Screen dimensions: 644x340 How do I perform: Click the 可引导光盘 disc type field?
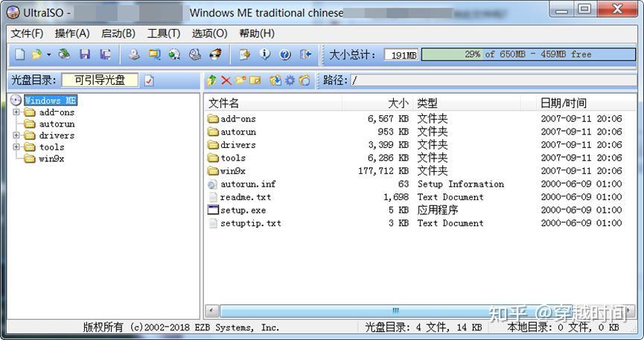(x=100, y=80)
